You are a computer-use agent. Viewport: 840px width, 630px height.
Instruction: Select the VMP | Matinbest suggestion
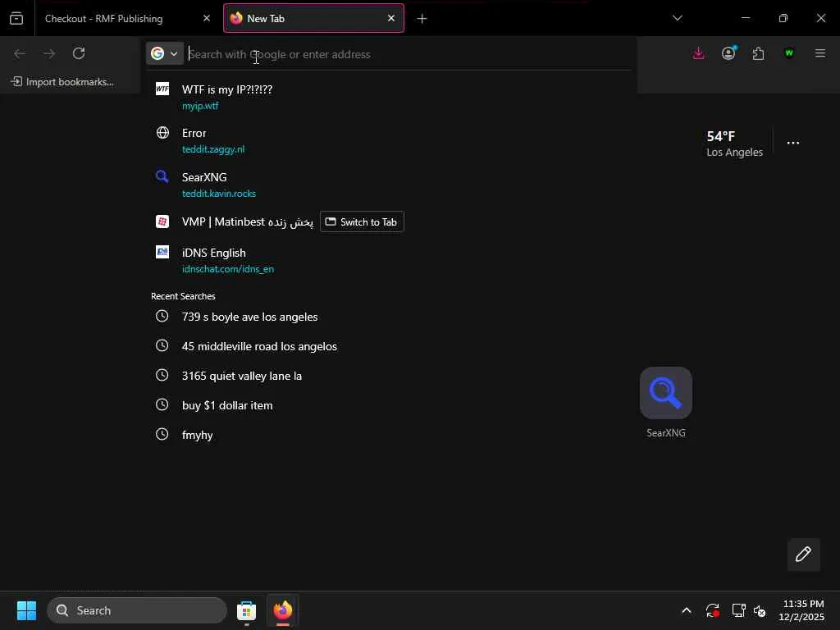click(390, 221)
